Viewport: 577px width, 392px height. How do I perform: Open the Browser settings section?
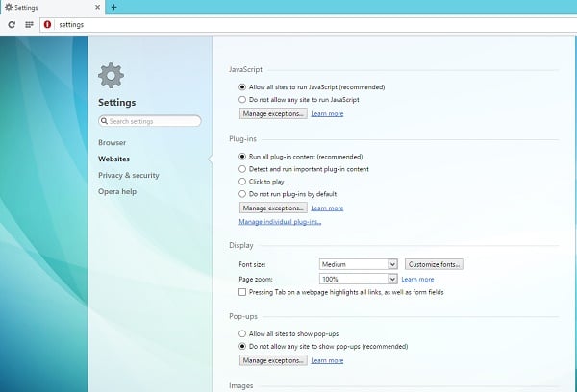tap(112, 143)
